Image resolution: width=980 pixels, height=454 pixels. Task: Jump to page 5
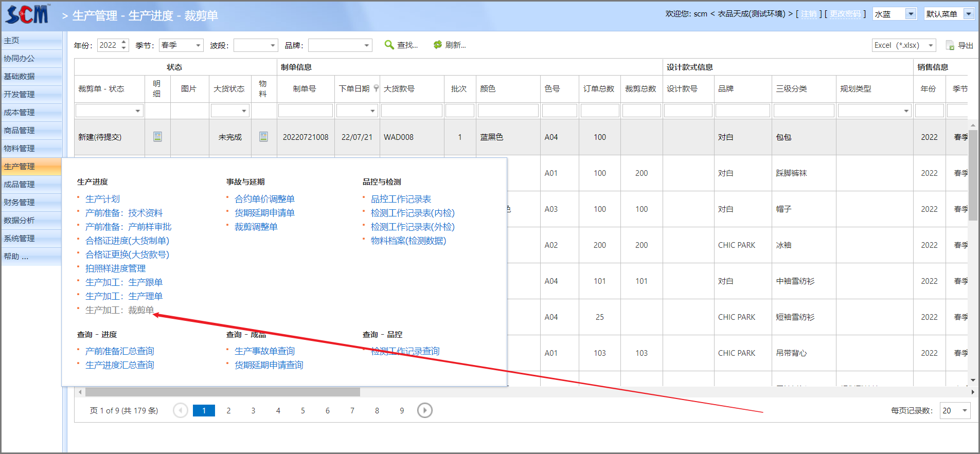(x=302, y=410)
